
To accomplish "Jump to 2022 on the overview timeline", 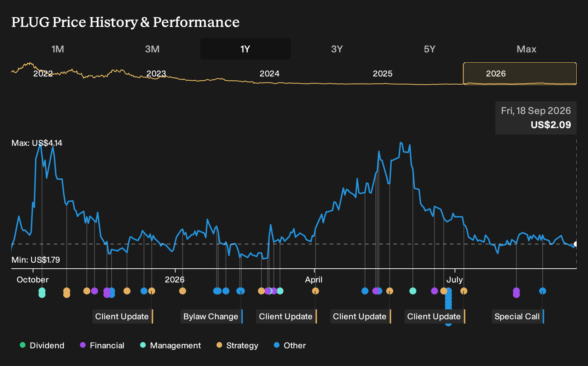I will point(43,74).
